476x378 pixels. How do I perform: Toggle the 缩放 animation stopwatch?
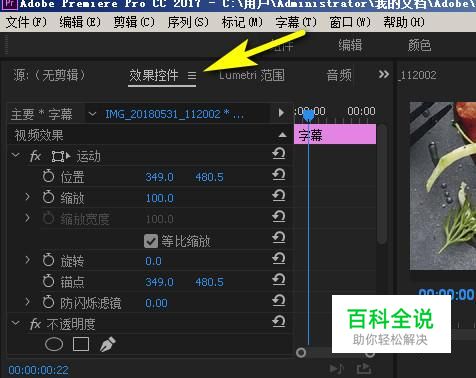tap(48, 197)
